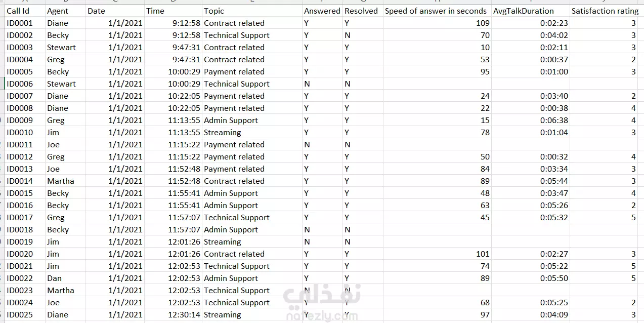644x323 pixels.
Task: Select the Call Id header cell
Action: 25,11
